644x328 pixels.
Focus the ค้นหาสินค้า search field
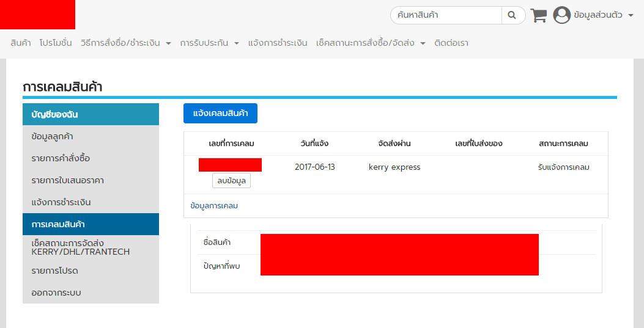446,15
